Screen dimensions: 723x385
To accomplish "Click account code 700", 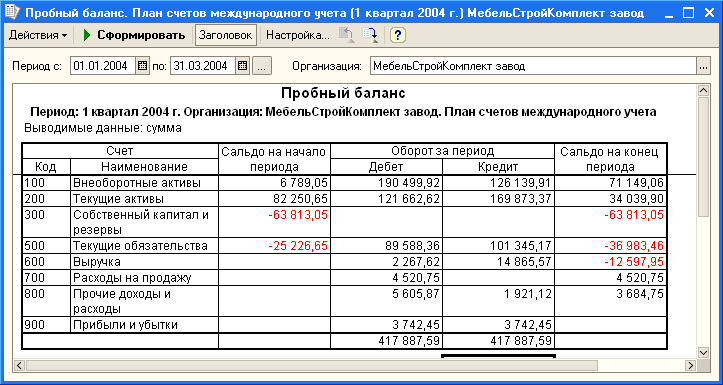I will pos(35,278).
